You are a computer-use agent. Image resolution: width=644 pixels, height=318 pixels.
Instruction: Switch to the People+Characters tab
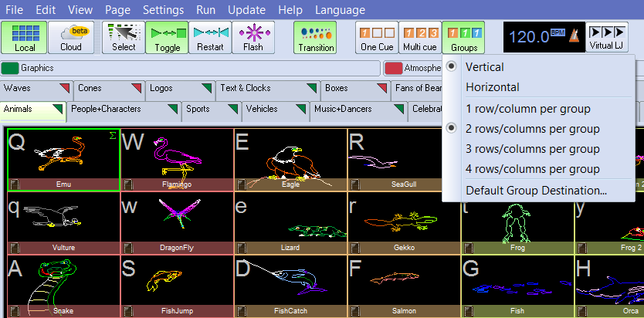pyautogui.click(x=107, y=109)
